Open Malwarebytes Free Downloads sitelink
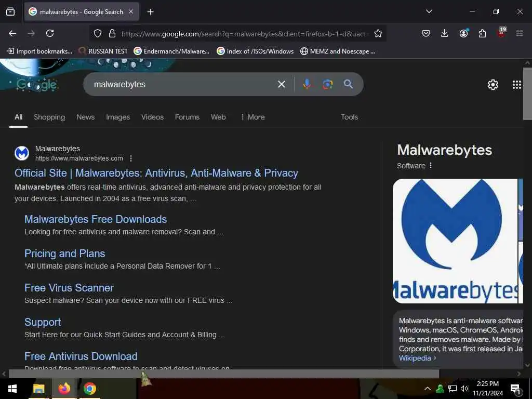The width and height of the screenshot is (532, 399). 96,219
